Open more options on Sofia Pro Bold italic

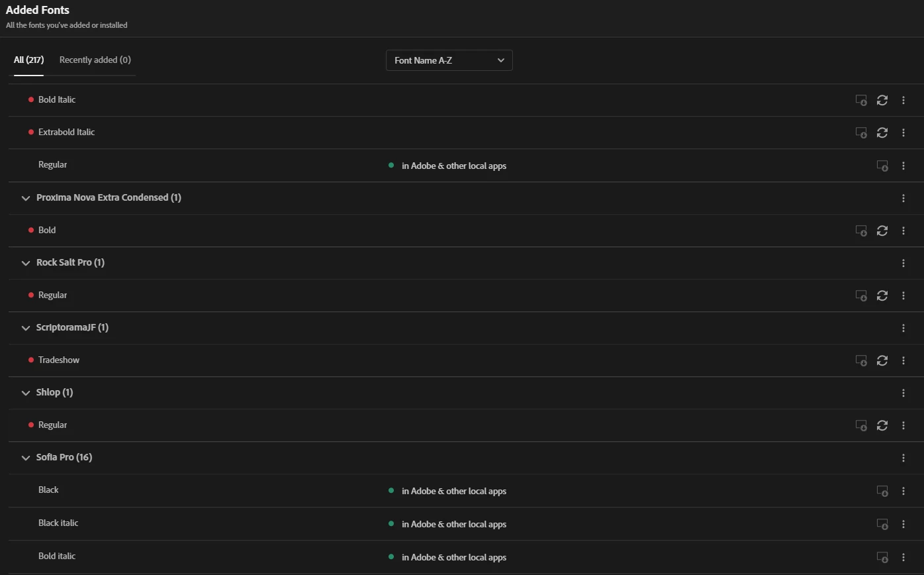[903, 558]
